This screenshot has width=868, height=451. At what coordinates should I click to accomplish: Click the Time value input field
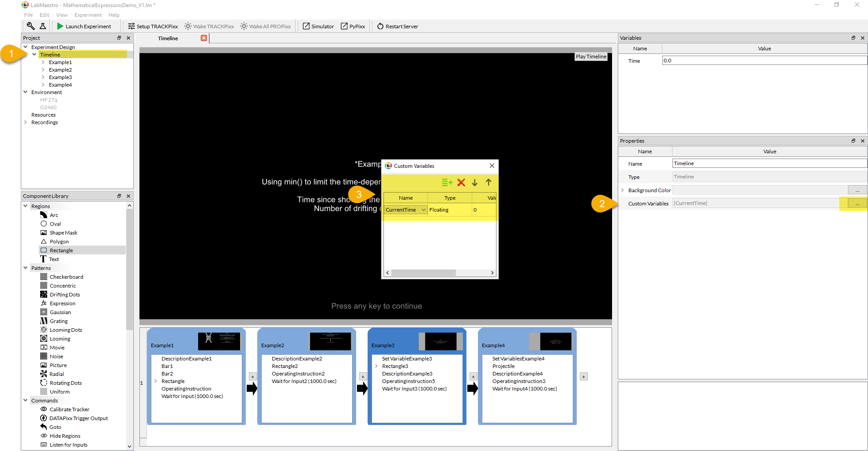tap(764, 61)
